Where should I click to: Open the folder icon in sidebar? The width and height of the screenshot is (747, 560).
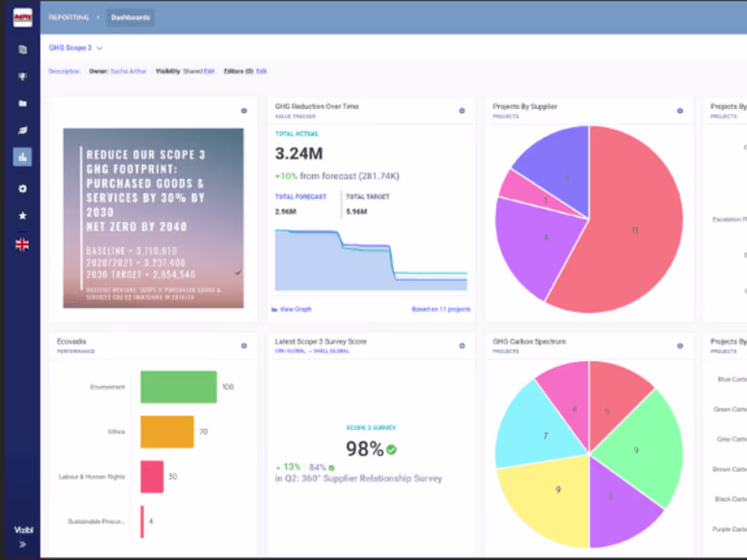coord(22,103)
